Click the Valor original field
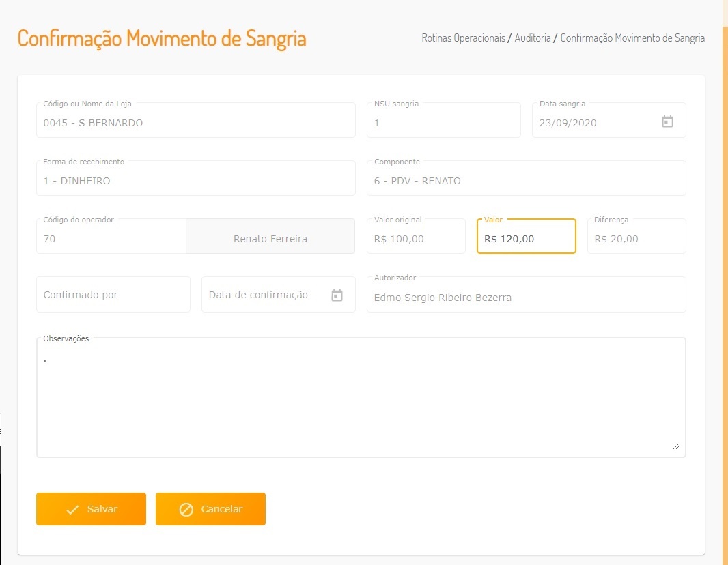The image size is (728, 565). pyautogui.click(x=416, y=239)
